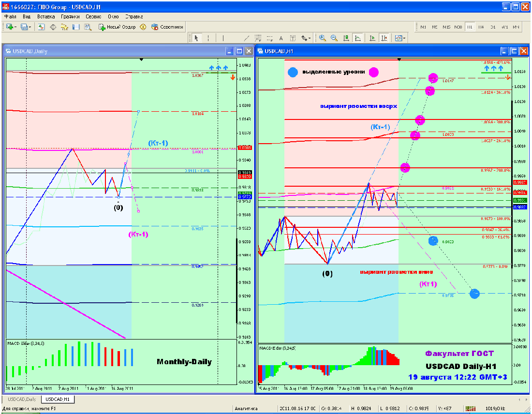Select the cursor arrow tool

(196, 38)
